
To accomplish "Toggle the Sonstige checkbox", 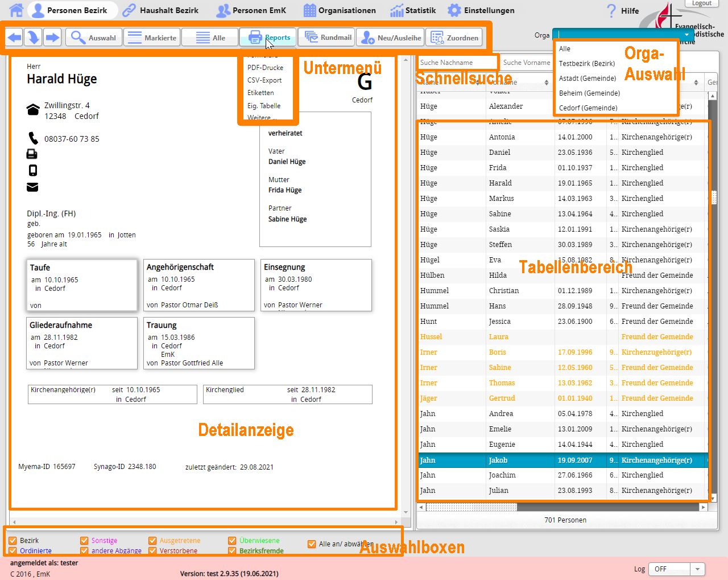I will tap(84, 541).
